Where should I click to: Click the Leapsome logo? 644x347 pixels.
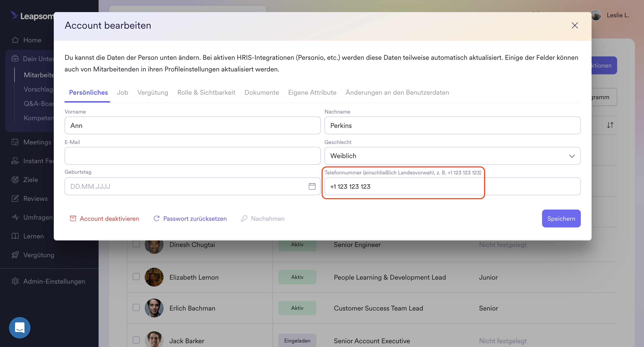(32, 16)
